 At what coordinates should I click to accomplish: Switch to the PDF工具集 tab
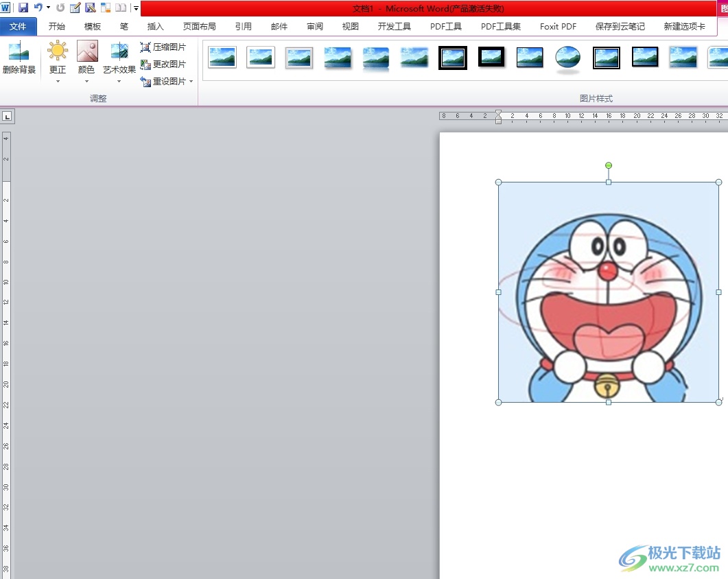(x=500, y=27)
